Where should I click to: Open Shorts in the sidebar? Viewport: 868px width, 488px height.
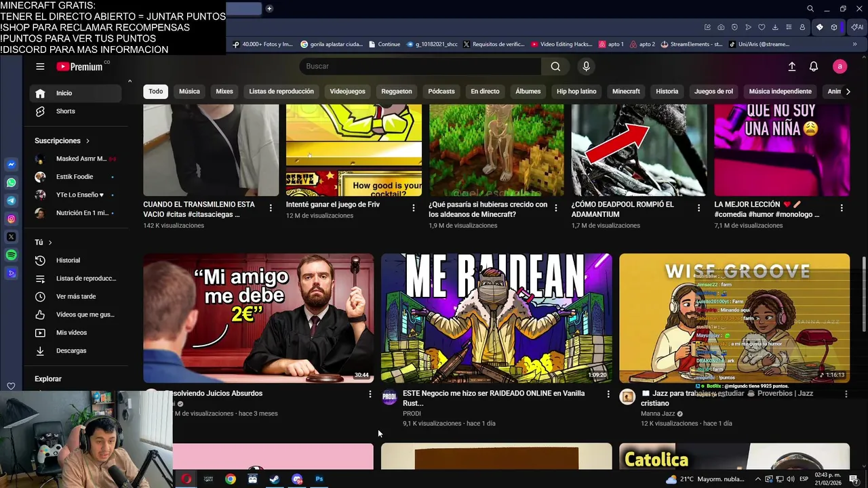[75, 111]
